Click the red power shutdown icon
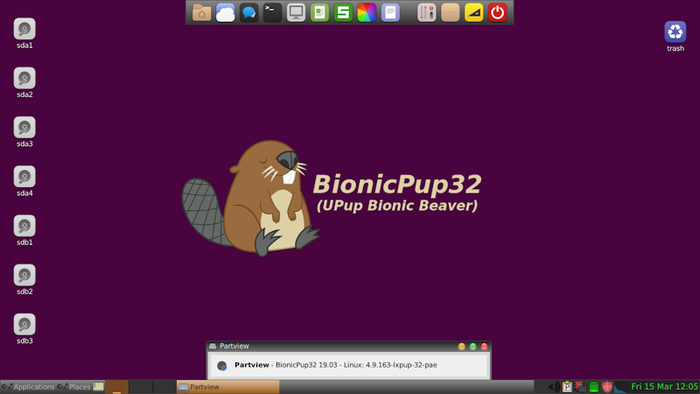The width and height of the screenshot is (700, 394). click(x=497, y=12)
